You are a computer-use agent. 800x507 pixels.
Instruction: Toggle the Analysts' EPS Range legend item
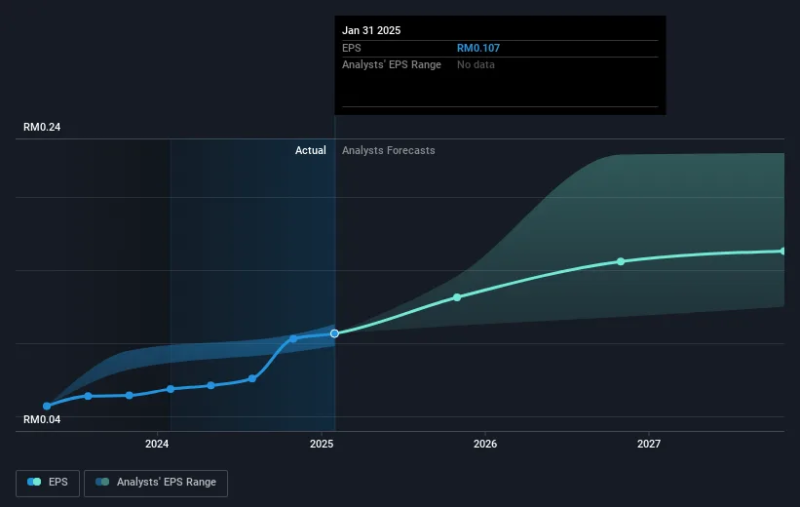[x=156, y=482]
